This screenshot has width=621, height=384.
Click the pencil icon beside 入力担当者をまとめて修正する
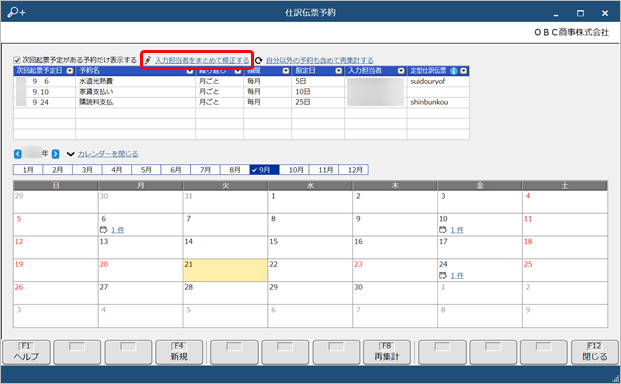point(148,60)
